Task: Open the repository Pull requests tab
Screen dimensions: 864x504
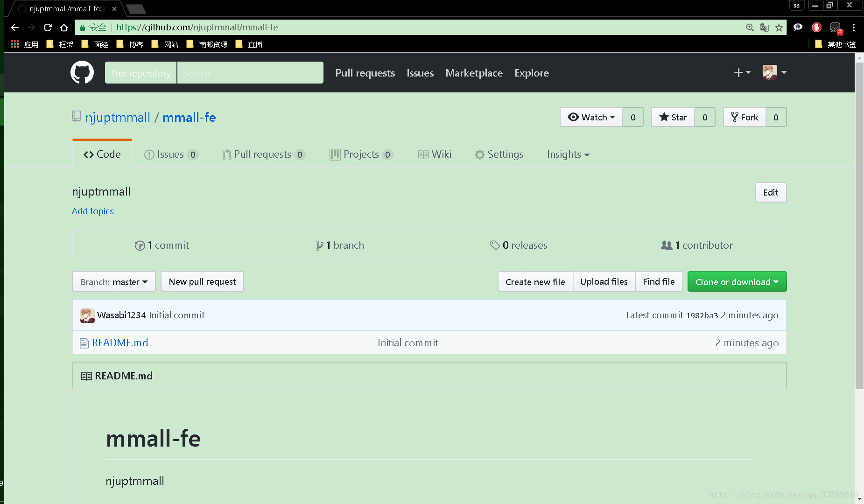Action: pos(264,154)
